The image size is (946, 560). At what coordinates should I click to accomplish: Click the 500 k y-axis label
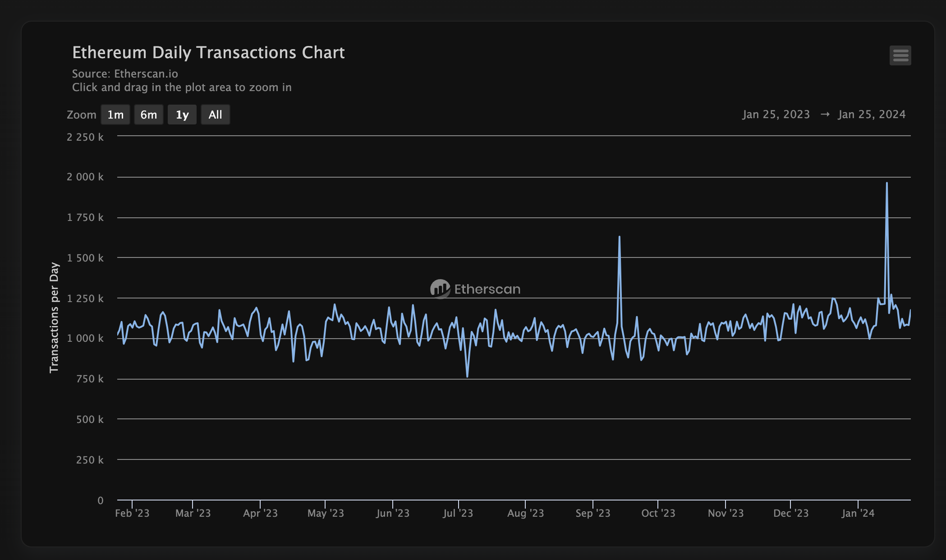[x=90, y=419]
